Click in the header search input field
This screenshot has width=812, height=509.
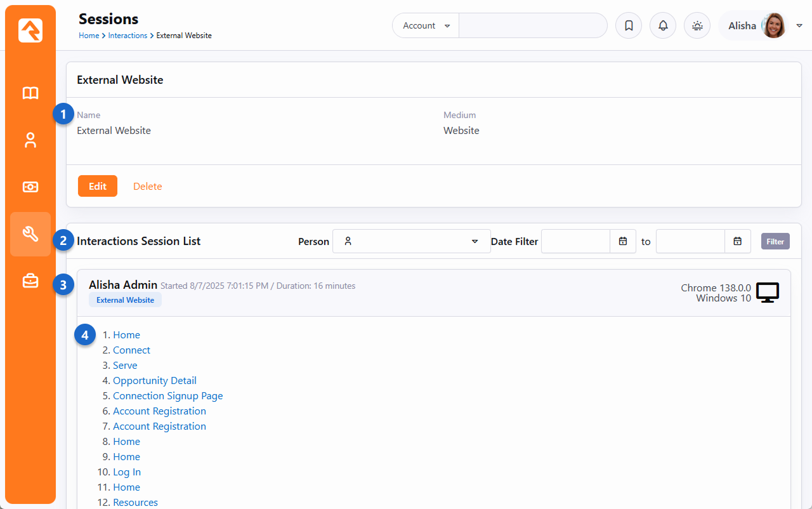(x=533, y=26)
